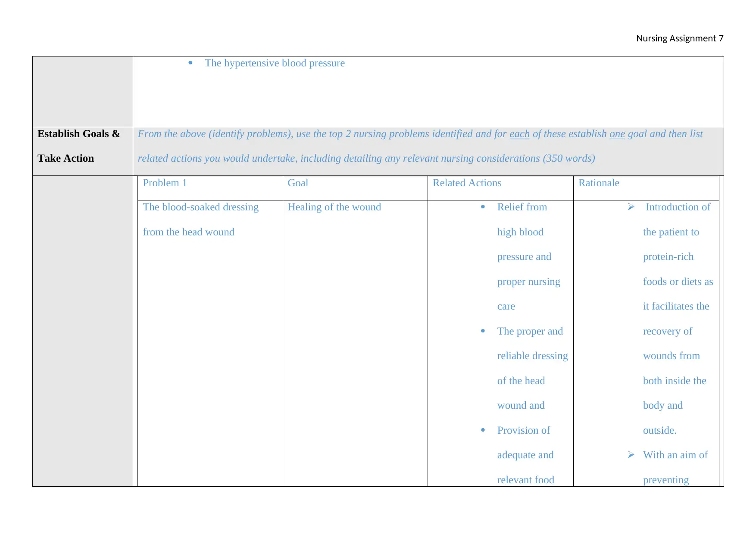Click 'body and' text in Rationale

coord(662,405)
